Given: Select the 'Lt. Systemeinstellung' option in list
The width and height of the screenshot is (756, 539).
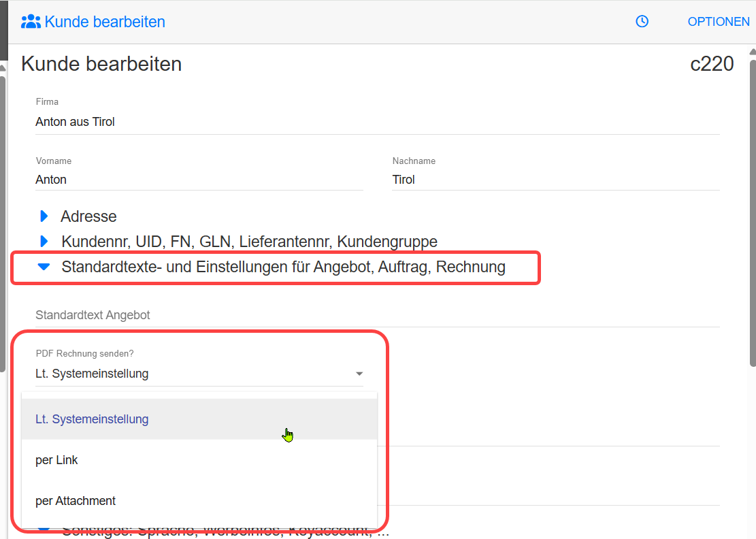Looking at the screenshot, I should [92, 419].
